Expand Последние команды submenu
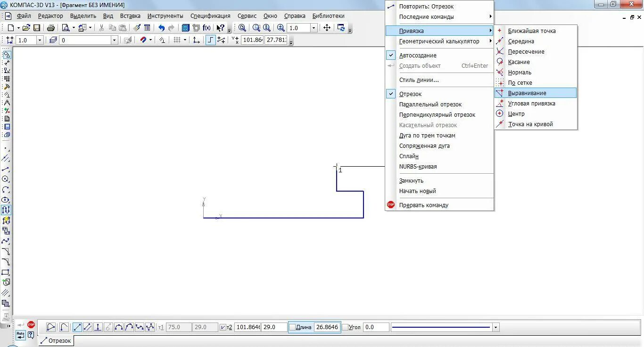The width and height of the screenshot is (644, 347). [x=439, y=17]
